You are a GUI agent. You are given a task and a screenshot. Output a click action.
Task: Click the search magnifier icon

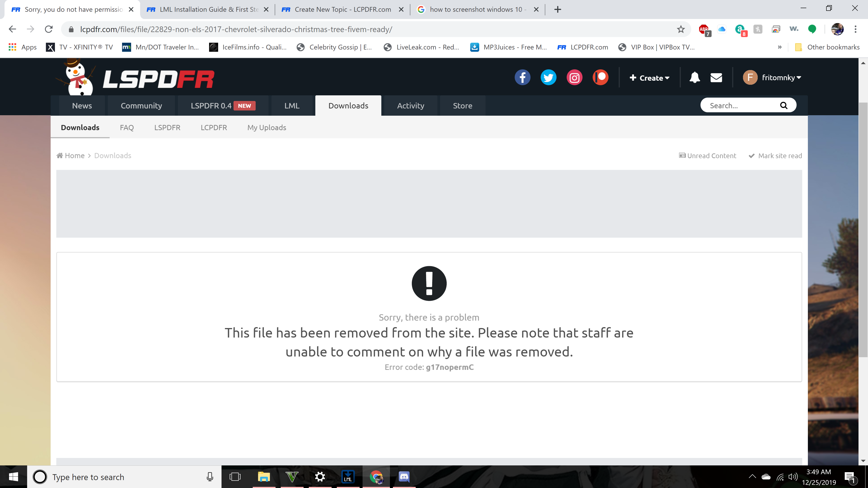[784, 106]
